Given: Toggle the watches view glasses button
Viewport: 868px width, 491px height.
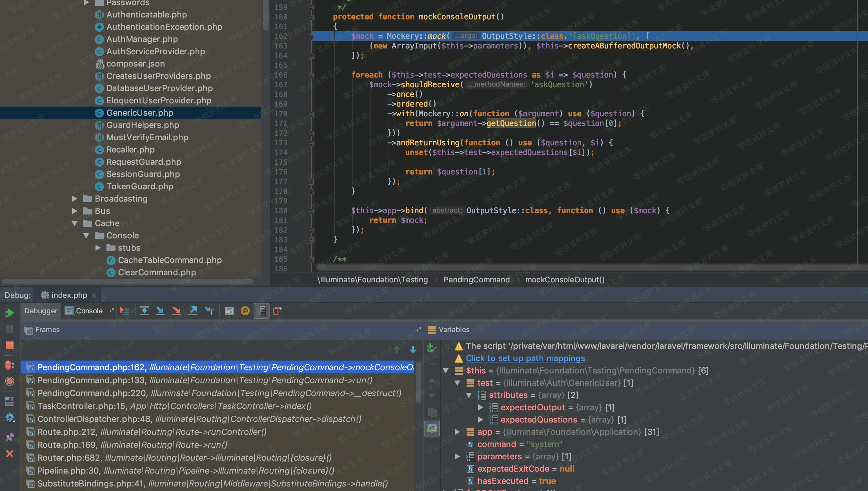Looking at the screenshot, I should pos(432,429).
